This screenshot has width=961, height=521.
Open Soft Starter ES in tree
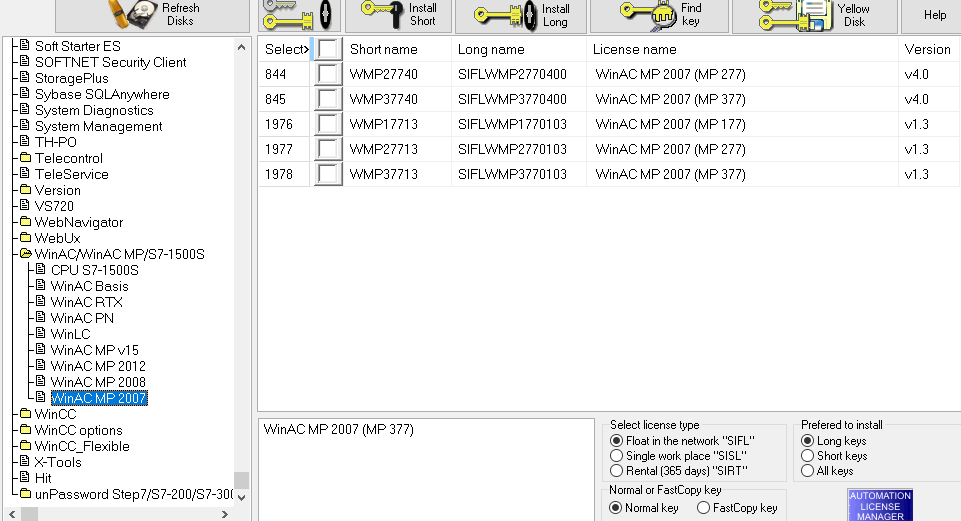(77, 46)
